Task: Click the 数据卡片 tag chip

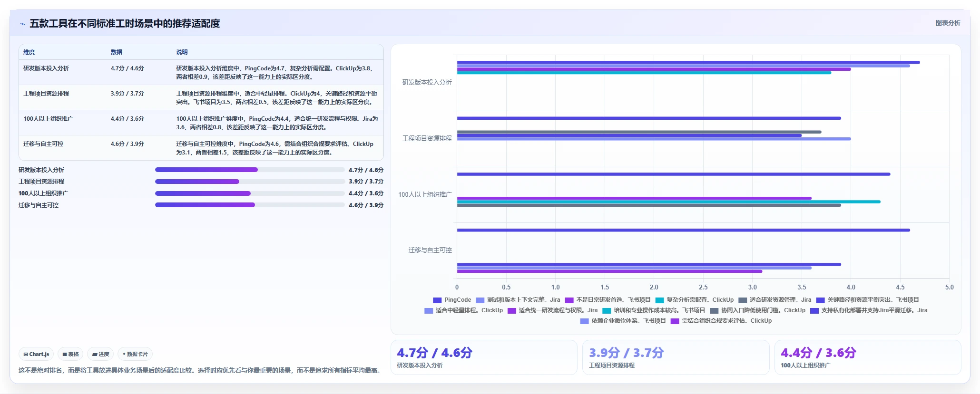Action: [135, 354]
